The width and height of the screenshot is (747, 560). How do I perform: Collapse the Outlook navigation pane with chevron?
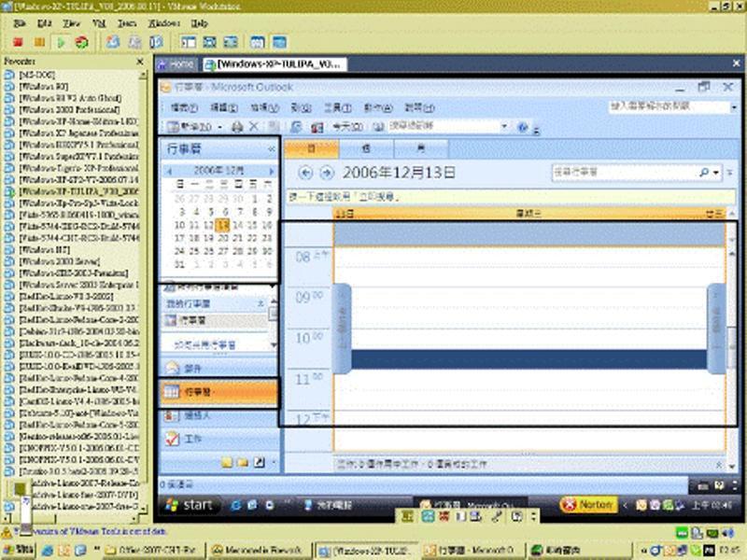point(271,149)
